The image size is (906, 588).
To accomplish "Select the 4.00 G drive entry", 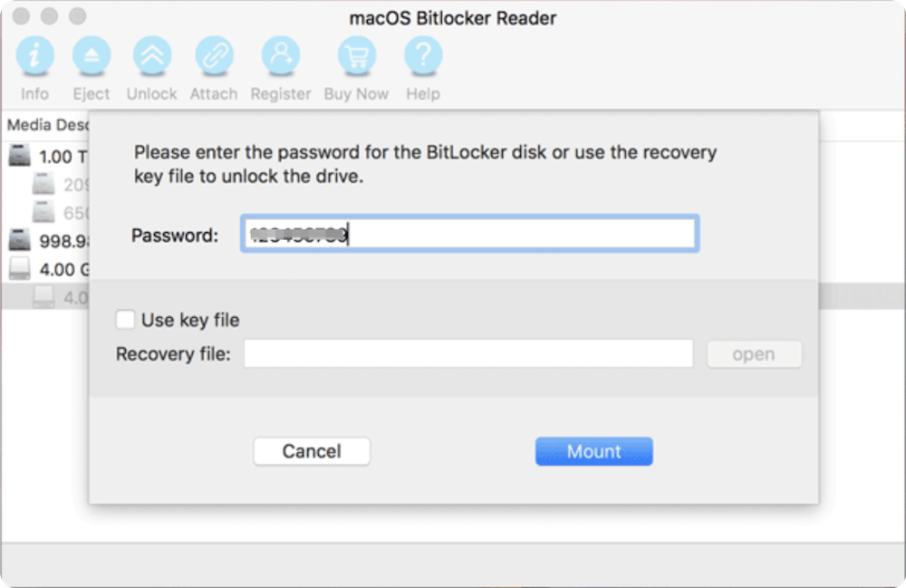I will click(61, 269).
